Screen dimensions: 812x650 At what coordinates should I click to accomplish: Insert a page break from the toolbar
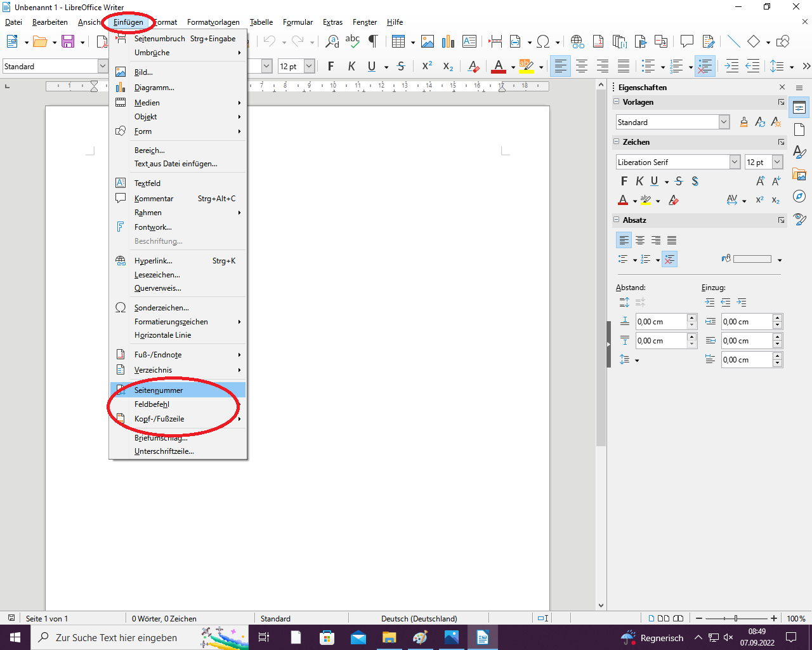coord(495,42)
